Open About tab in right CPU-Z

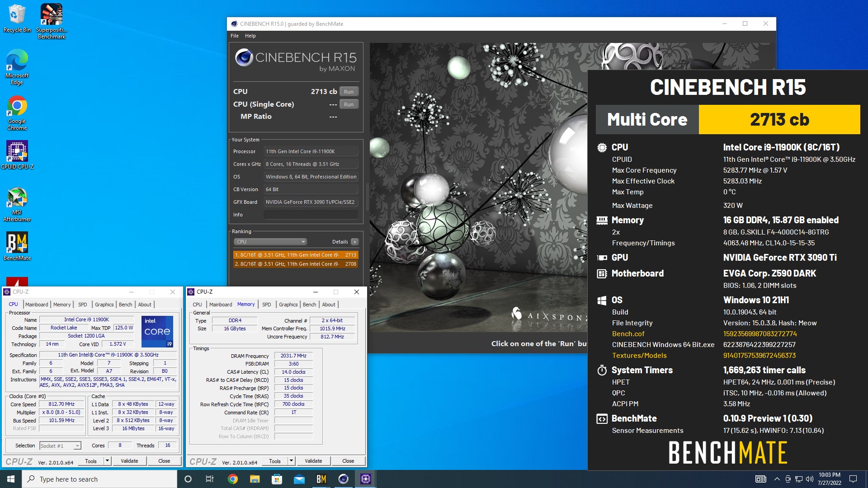329,305
